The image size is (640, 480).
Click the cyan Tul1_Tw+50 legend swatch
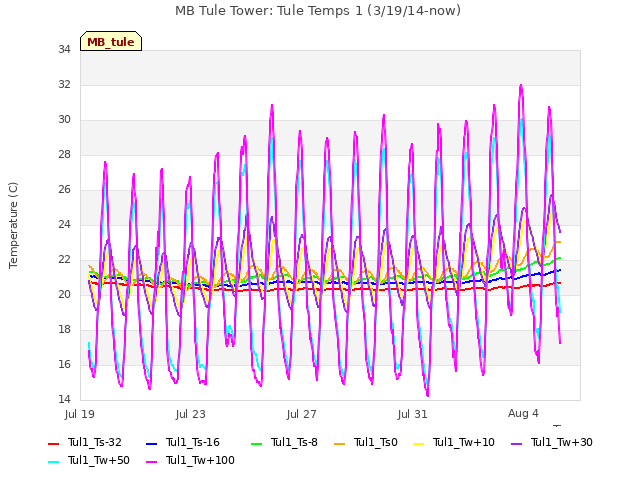pyautogui.click(x=53, y=461)
